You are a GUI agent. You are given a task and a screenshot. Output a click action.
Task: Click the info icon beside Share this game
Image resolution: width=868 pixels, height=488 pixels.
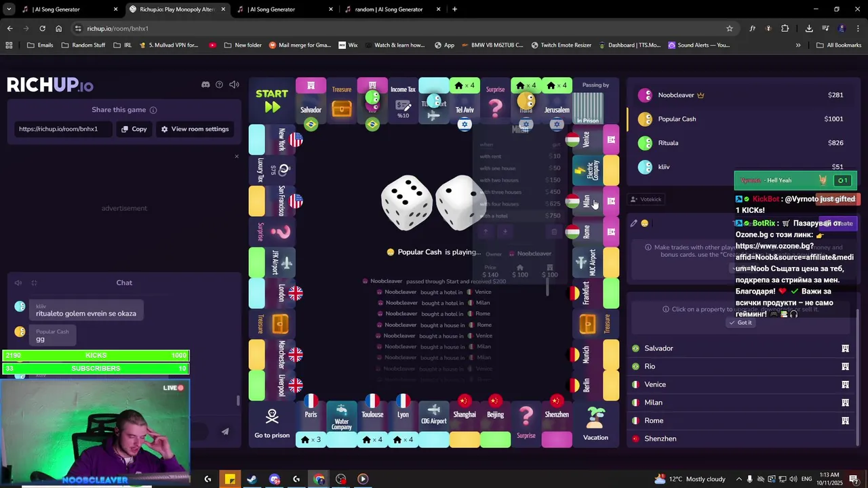[153, 110]
